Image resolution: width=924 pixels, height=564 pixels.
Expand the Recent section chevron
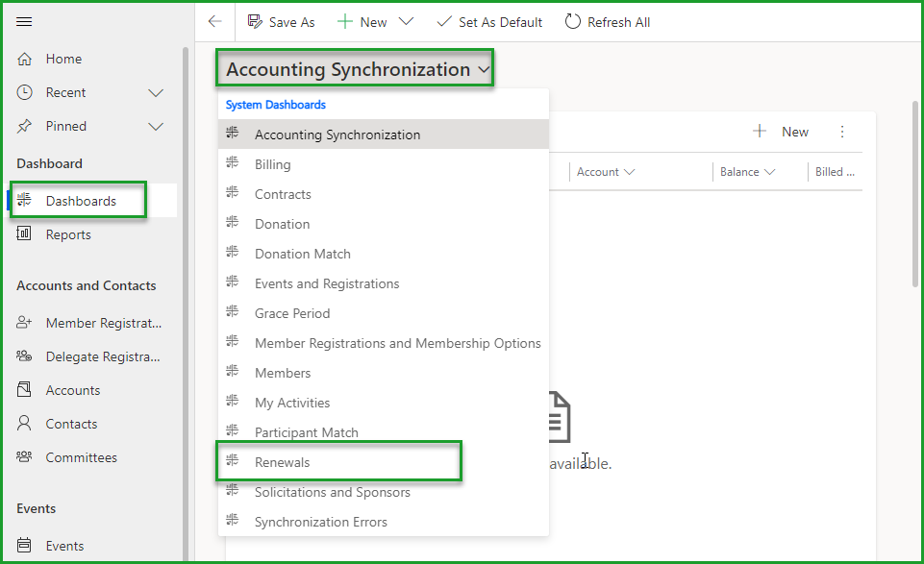155,92
